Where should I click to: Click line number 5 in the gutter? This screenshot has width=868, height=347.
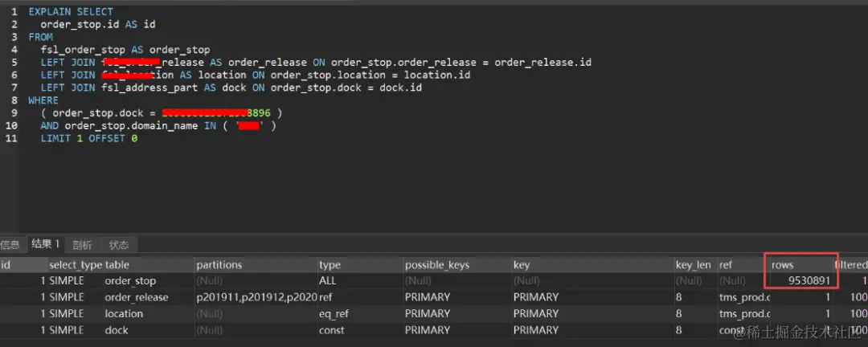click(x=14, y=62)
